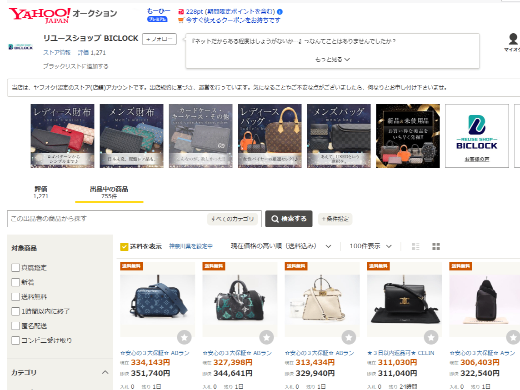
Task: Open the blue monogram shoulder bag photo
Action: [157, 299]
